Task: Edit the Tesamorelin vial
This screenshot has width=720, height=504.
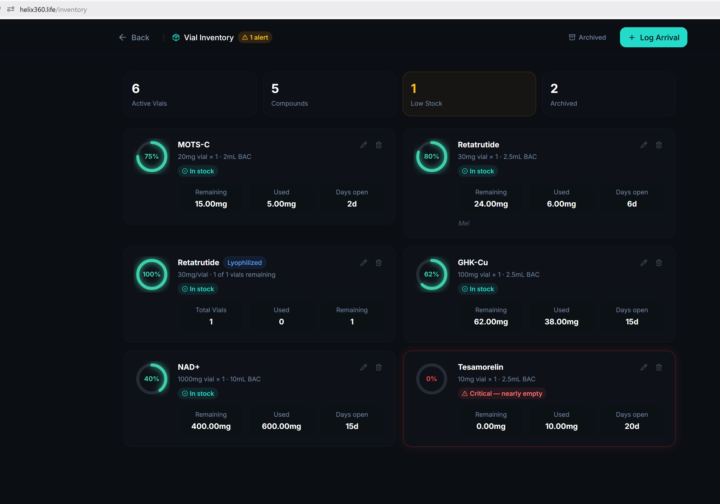Action: (644, 368)
